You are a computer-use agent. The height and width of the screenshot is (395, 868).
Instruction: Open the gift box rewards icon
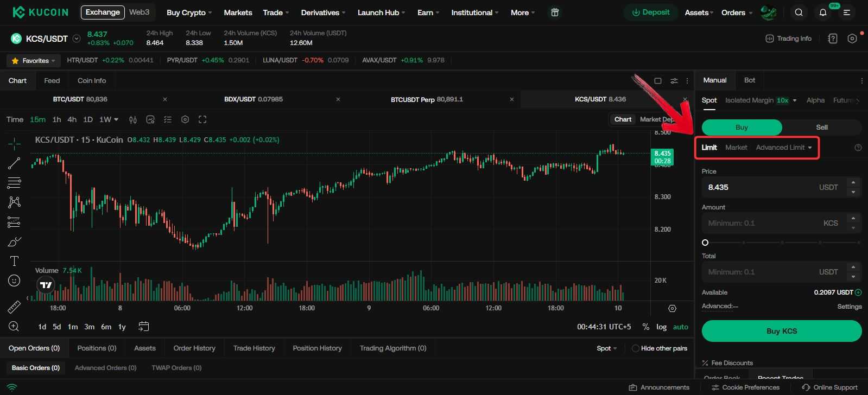pos(554,12)
